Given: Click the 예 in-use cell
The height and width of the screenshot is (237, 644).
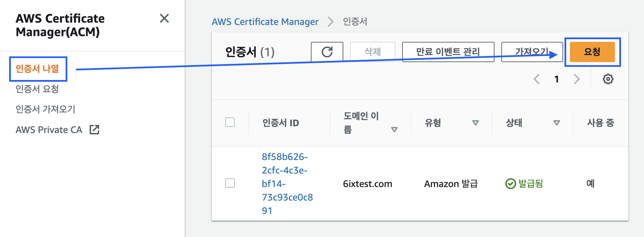Looking at the screenshot, I should point(591,184).
